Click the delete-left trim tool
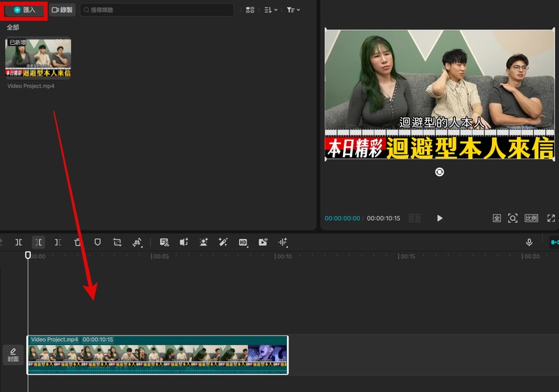559x392 pixels. pos(38,242)
